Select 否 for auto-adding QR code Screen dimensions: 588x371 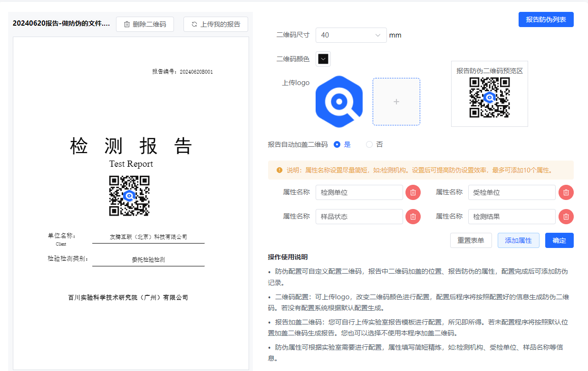(x=374, y=144)
